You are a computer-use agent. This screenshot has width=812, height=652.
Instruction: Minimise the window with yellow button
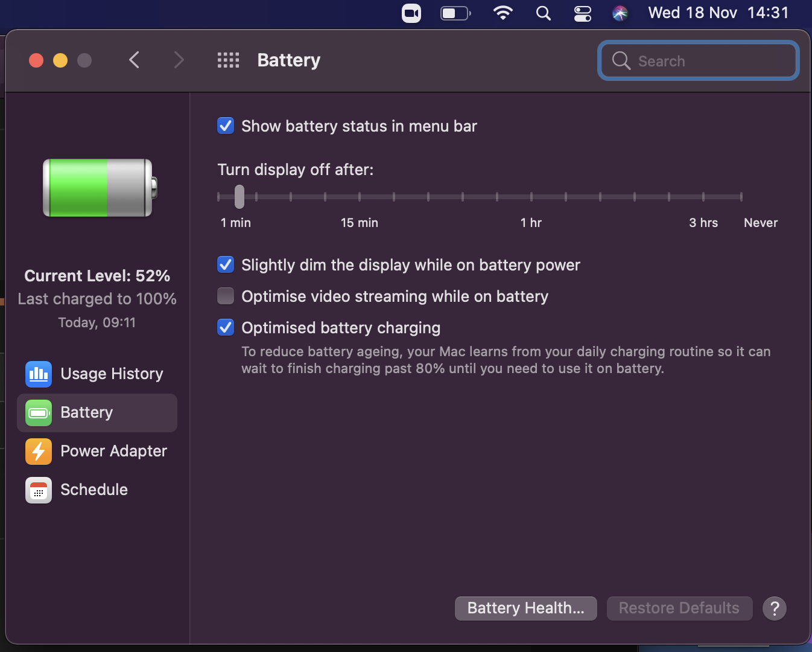coord(60,60)
